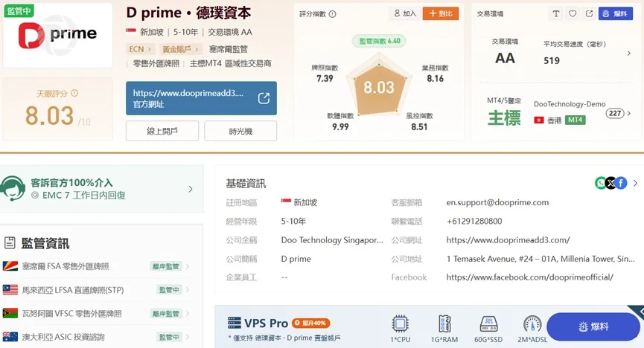
Task: Click the Malaysia flag icon
Action: click(x=10, y=290)
